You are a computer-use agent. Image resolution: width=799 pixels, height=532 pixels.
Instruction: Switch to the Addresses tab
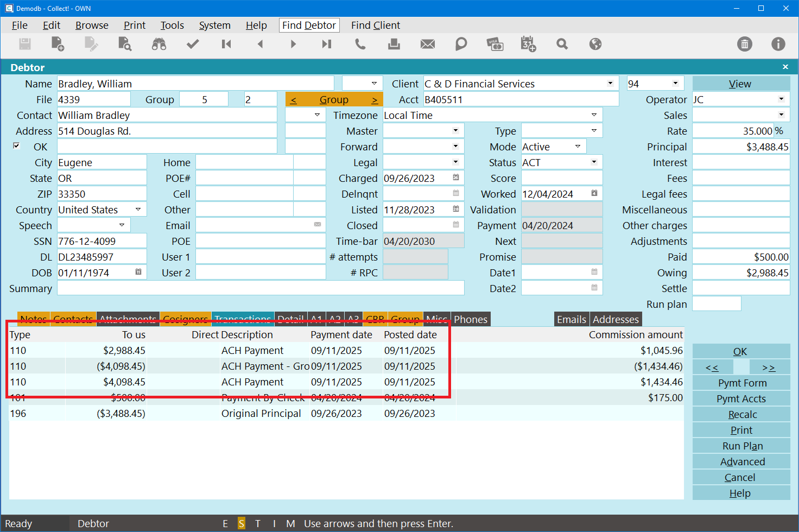tap(616, 319)
